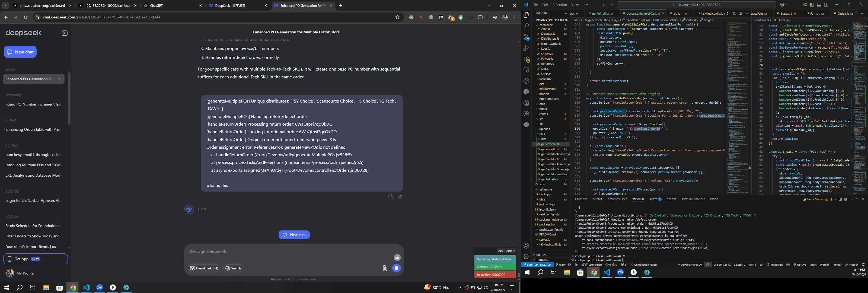Open Manage gear in VS Code activity bar

(526, 257)
